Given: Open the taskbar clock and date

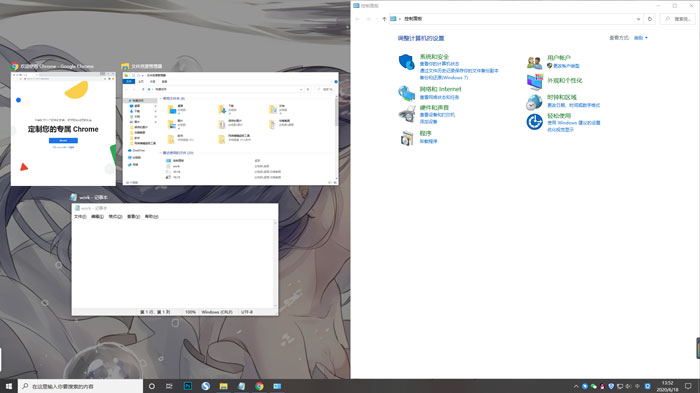Looking at the screenshot, I should (x=667, y=386).
